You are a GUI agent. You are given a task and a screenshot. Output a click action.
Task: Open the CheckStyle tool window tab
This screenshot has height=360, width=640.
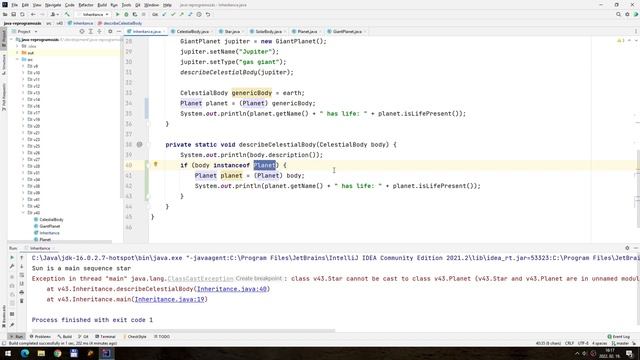click(135, 337)
